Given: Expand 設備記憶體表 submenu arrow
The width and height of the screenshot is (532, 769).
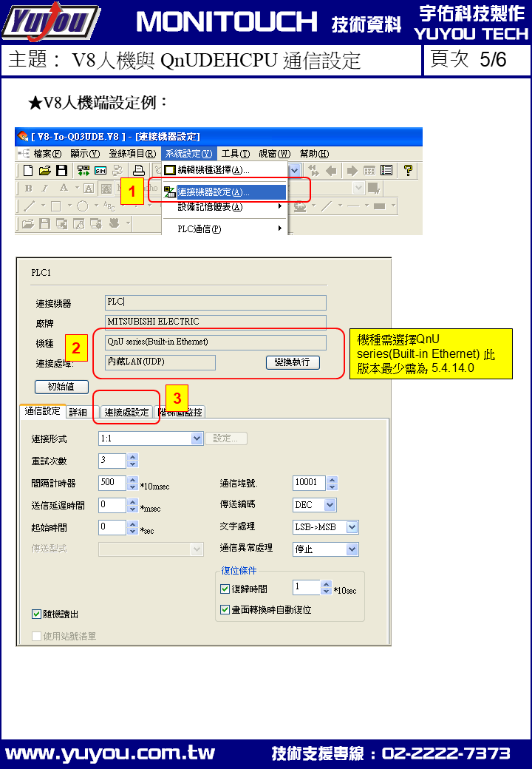Looking at the screenshot, I should tap(280, 206).
